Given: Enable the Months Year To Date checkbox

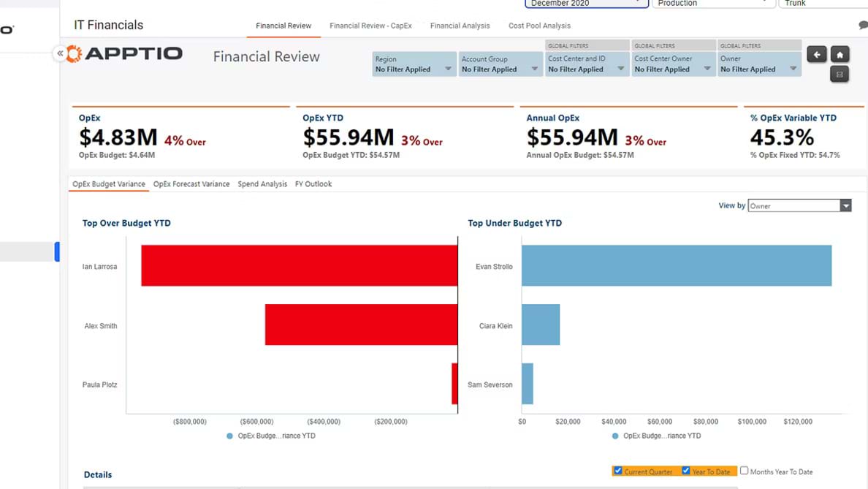Looking at the screenshot, I should point(745,471).
